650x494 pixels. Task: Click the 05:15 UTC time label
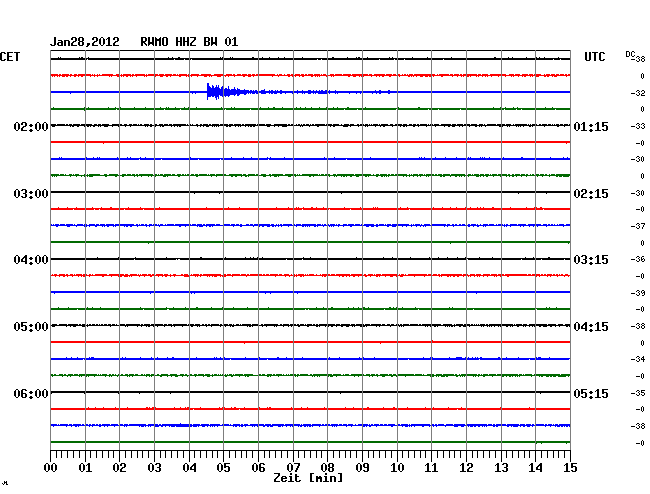[591, 393]
